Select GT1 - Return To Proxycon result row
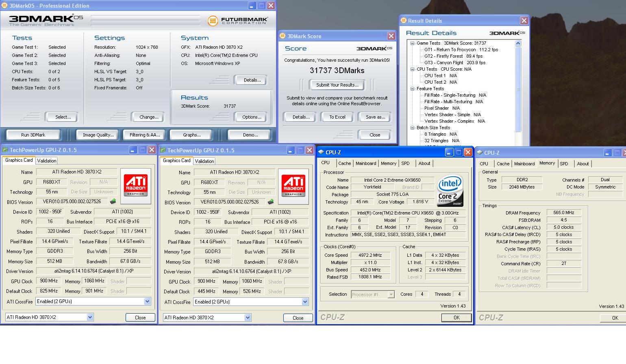 461,50
